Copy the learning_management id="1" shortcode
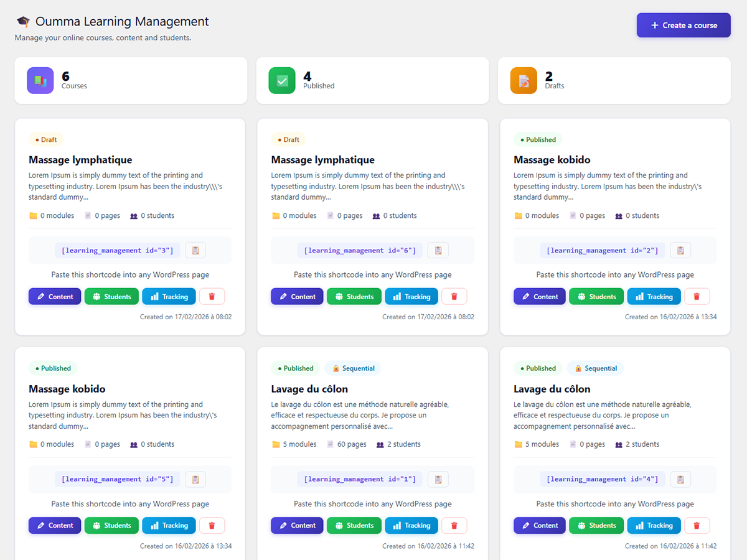Screen dimensions: 747x560 438,479
